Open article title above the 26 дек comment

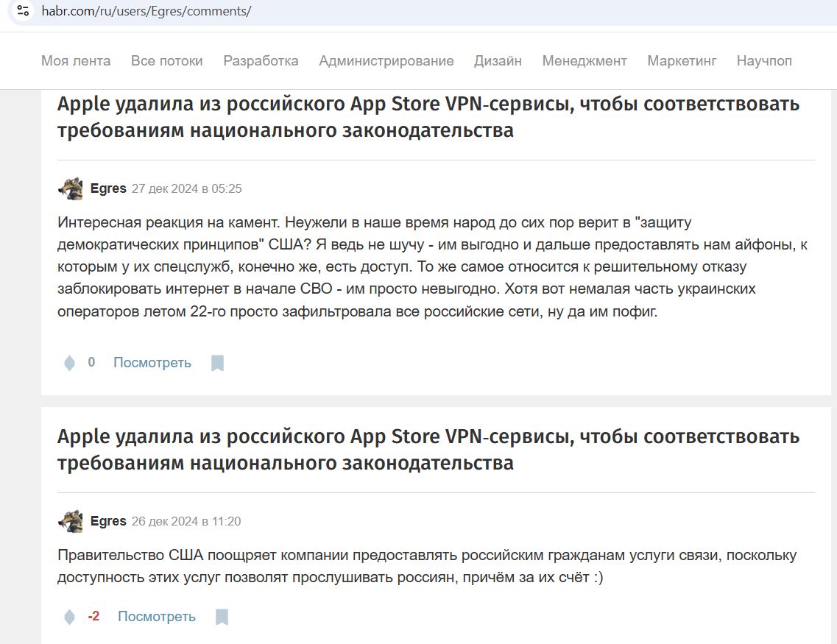tap(428, 450)
